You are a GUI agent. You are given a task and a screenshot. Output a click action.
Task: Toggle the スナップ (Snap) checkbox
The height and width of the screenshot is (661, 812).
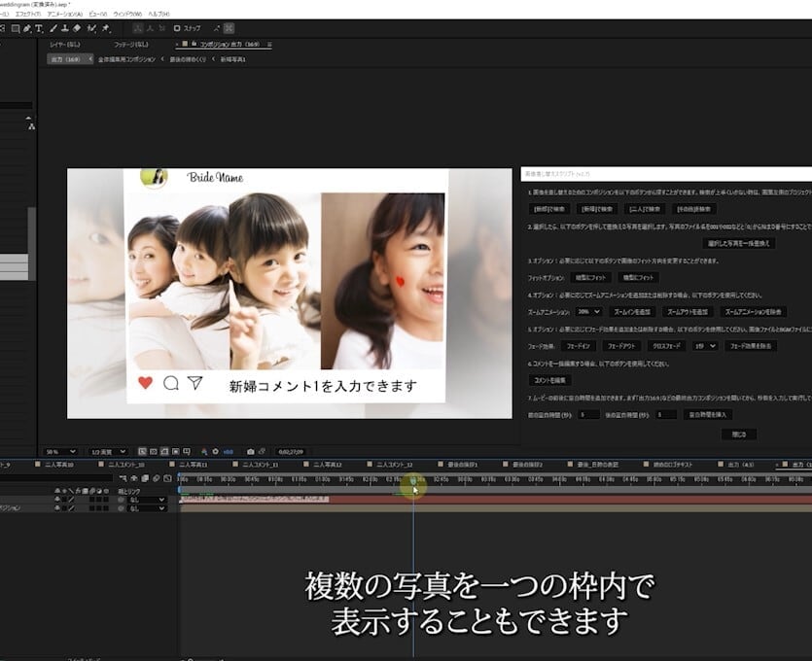177,28
